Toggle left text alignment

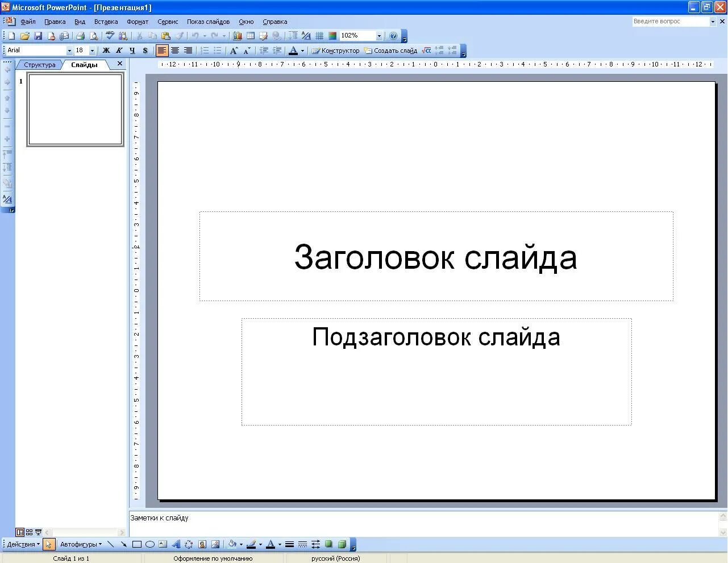tap(162, 51)
